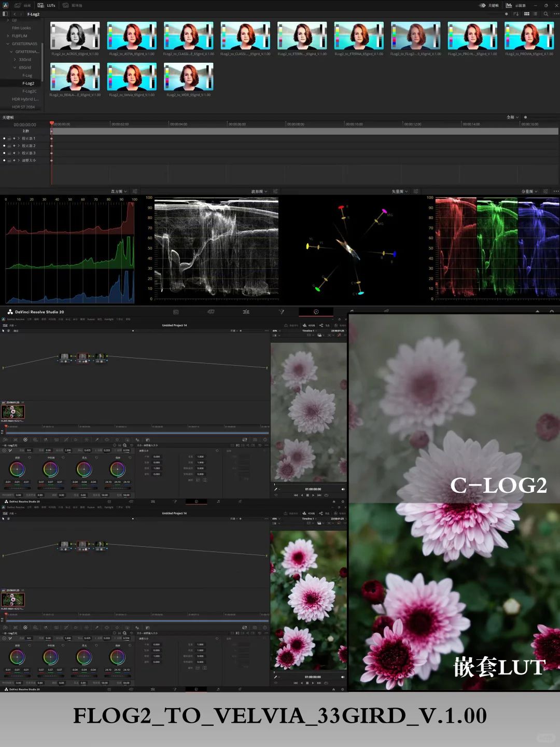
Task: Open the 全部 dropdown in keyframe panel
Action: coord(512,117)
